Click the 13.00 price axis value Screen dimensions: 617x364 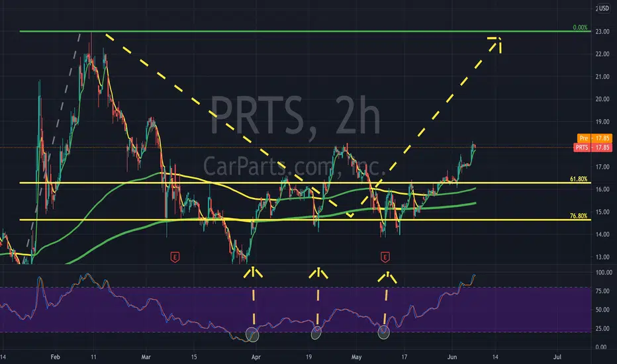coord(602,257)
